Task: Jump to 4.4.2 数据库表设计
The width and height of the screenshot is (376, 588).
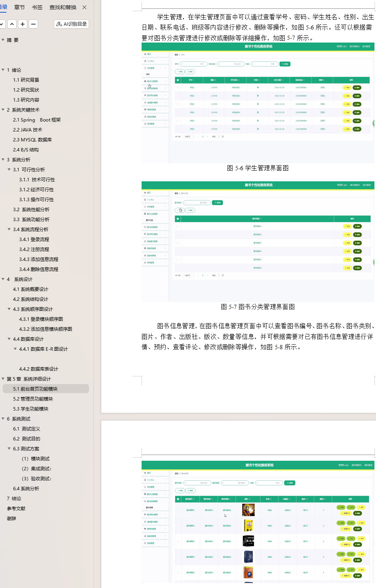Action: tap(39, 369)
